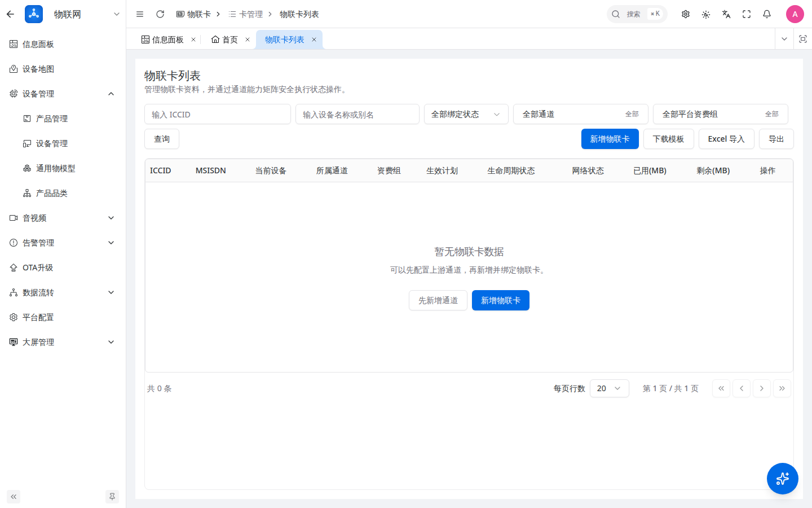Open 产品管理 submenu item
This screenshot has width=812, height=508.
(63, 119)
